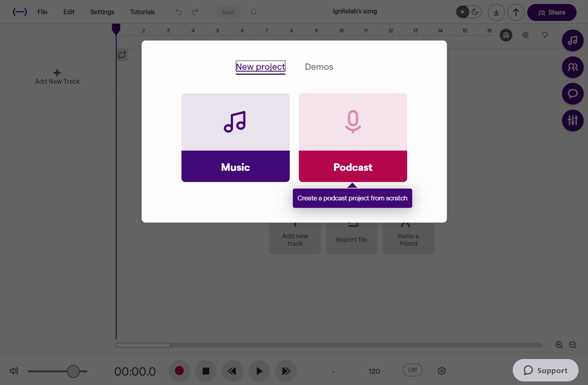
Task: Click the add comment icon below playhead
Action: pyautogui.click(x=122, y=54)
